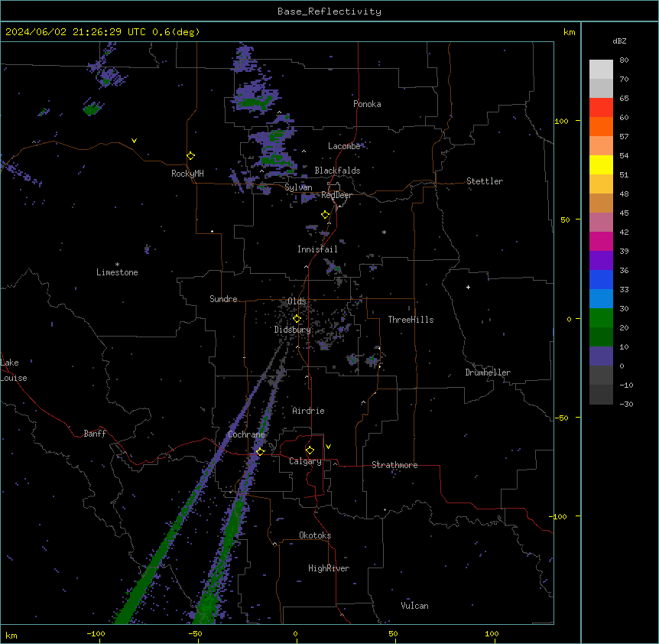659x644 pixels.
Task: Select the yellow 51-54 dBZ legend band
Action: point(601,165)
